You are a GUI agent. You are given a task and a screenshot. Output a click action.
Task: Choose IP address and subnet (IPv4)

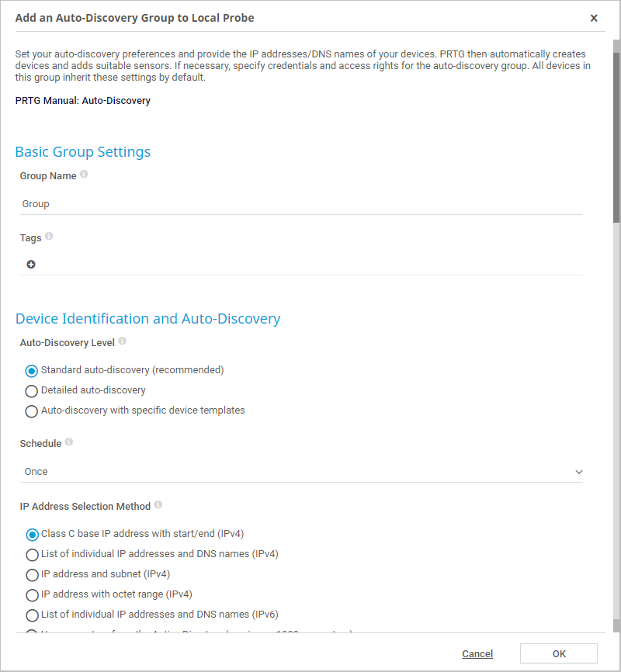32,575
